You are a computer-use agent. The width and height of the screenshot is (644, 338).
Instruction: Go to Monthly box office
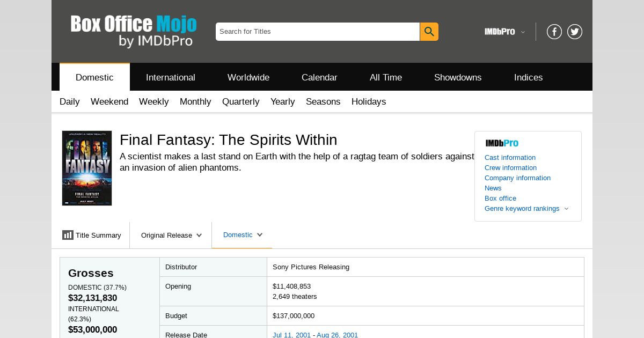(195, 101)
